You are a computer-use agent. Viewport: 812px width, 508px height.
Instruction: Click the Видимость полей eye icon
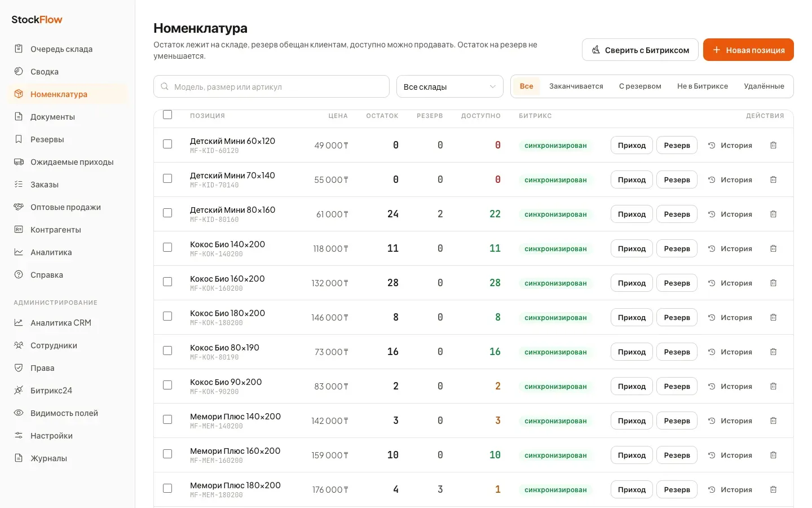point(19,413)
